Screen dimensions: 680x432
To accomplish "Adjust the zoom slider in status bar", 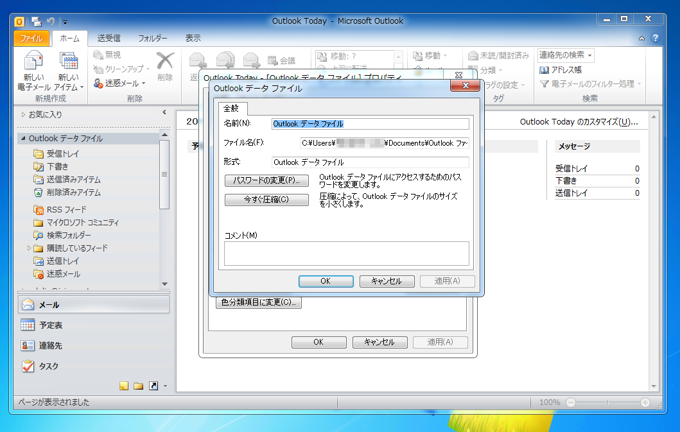I will tap(608, 403).
